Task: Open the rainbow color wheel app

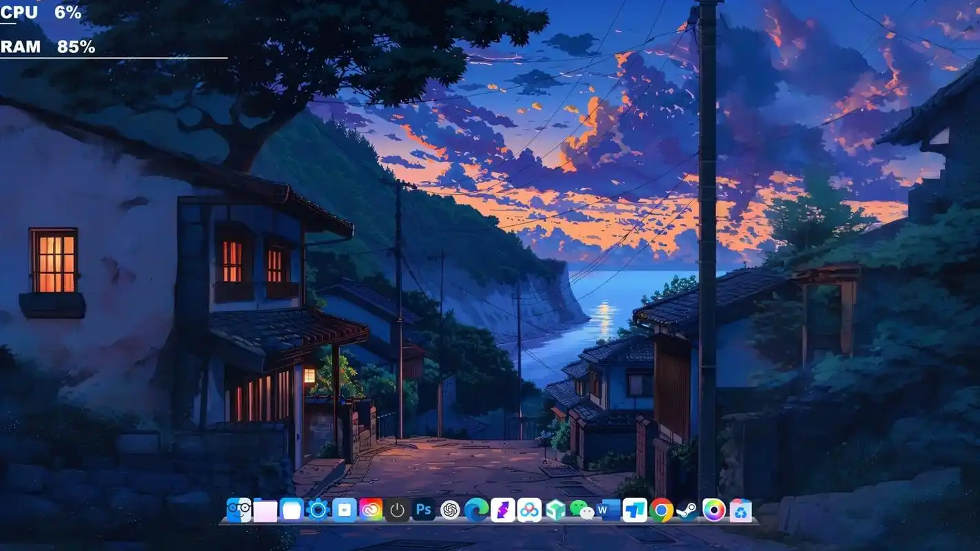Action: tap(714, 510)
